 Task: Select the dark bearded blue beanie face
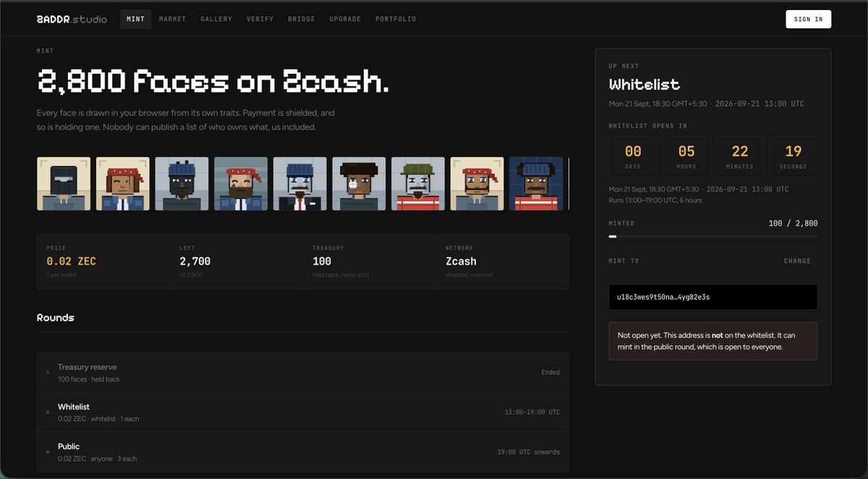click(x=182, y=184)
